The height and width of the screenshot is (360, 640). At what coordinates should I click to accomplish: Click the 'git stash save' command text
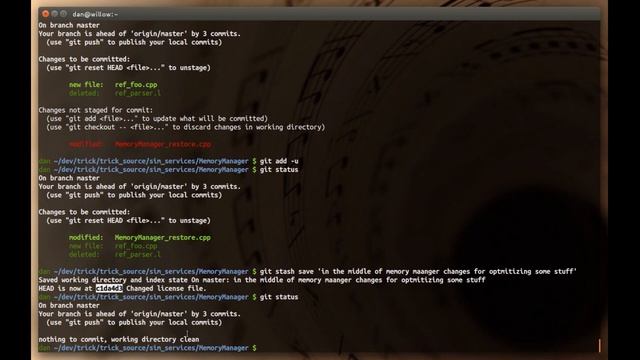pyautogui.click(x=418, y=271)
